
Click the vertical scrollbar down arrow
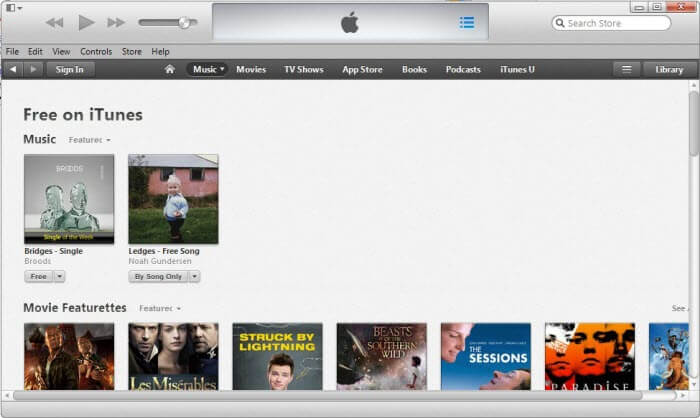coord(693,385)
